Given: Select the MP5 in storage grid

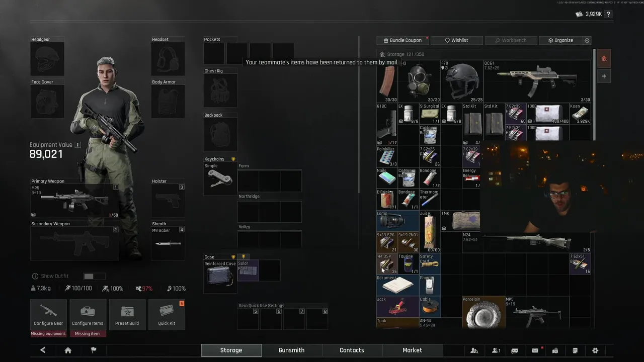Looking at the screenshot, I should tap(537, 312).
